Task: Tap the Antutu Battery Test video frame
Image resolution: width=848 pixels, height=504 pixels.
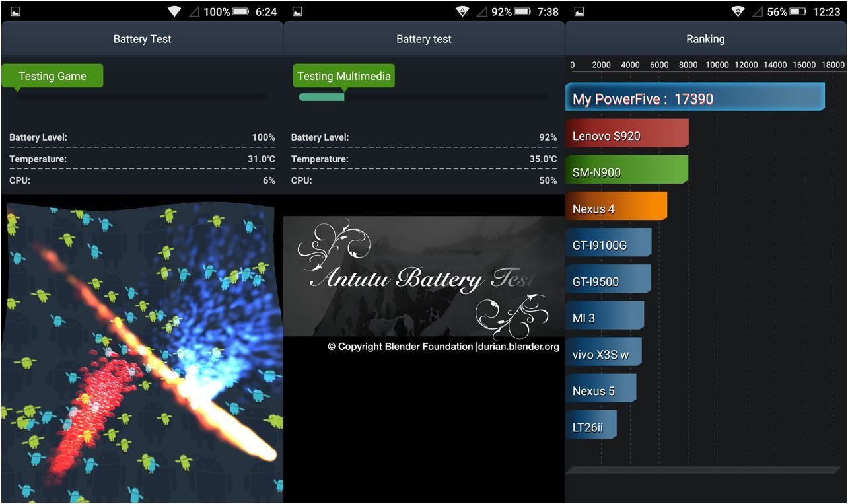Action: 423,276
